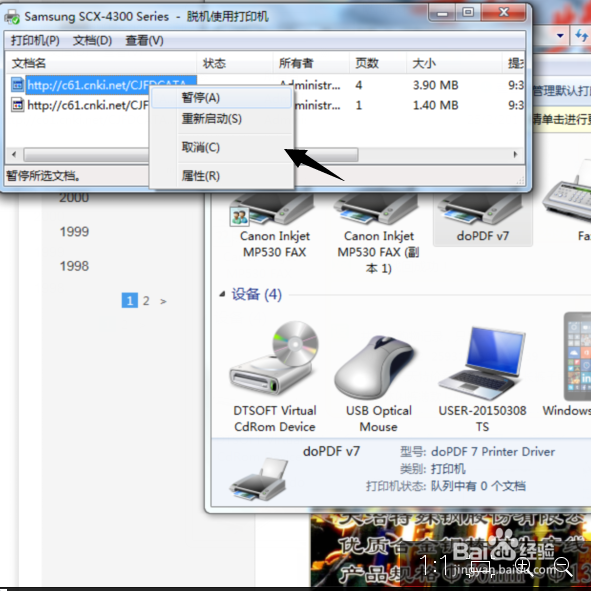Choose 属性(R) in the context menu
The image size is (591, 591).
(x=222, y=176)
